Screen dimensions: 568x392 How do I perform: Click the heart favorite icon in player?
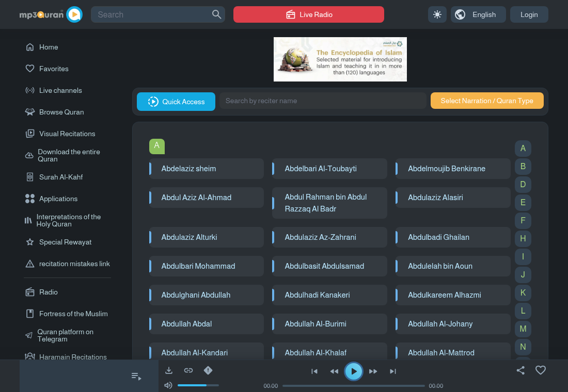[x=541, y=370]
